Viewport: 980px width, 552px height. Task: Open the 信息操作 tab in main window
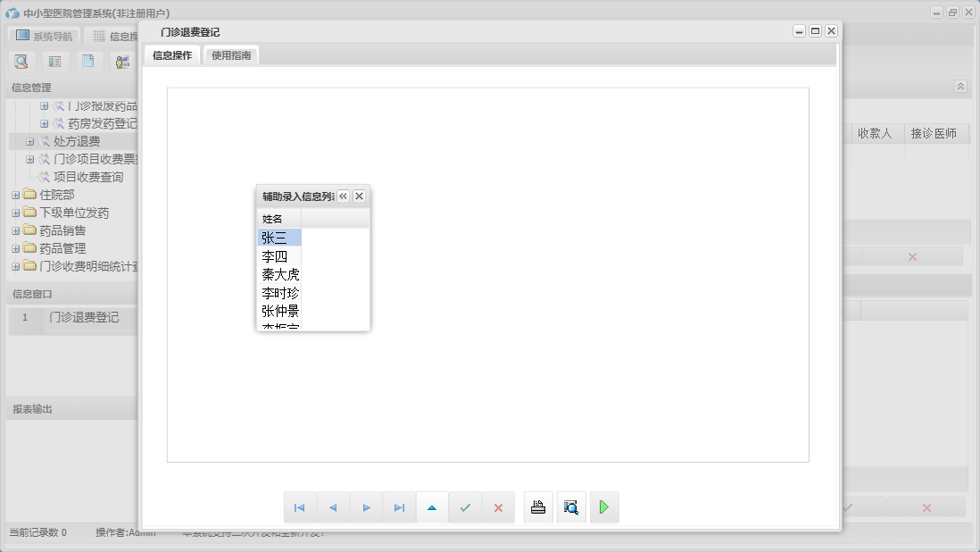[x=112, y=37]
